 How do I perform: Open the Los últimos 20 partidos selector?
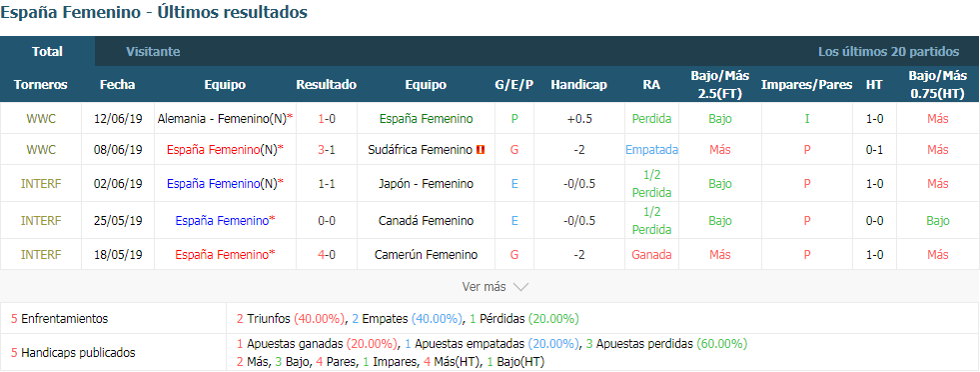[x=888, y=52]
